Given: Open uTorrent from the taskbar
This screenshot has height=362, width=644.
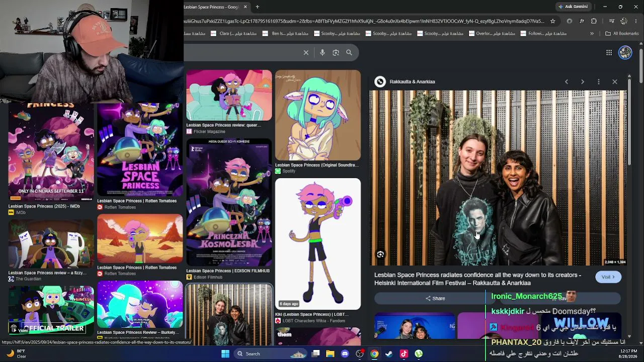Looking at the screenshot, I should click(419, 353).
